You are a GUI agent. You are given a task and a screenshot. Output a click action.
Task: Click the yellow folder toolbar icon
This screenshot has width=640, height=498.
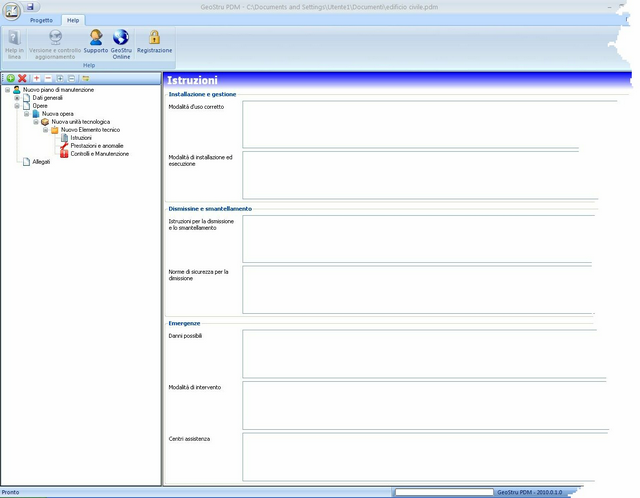pos(86,78)
